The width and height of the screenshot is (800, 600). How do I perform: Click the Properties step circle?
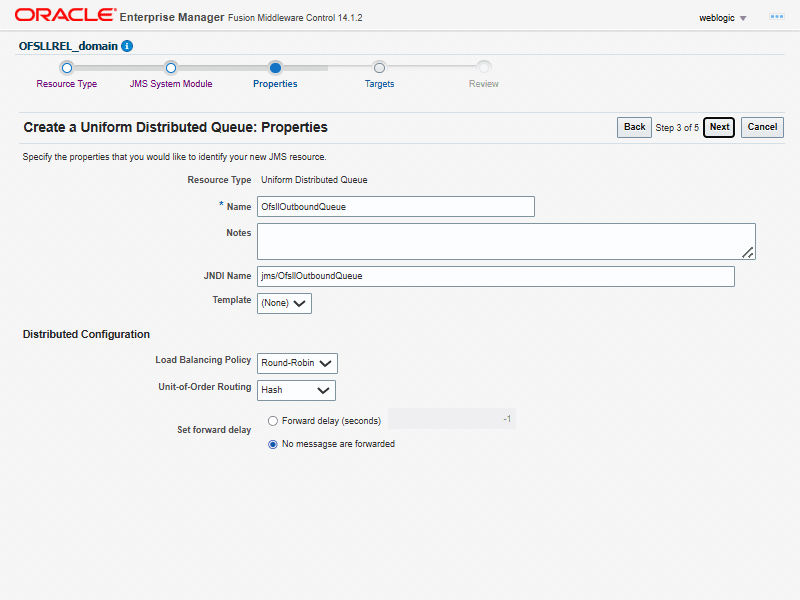(x=275, y=68)
